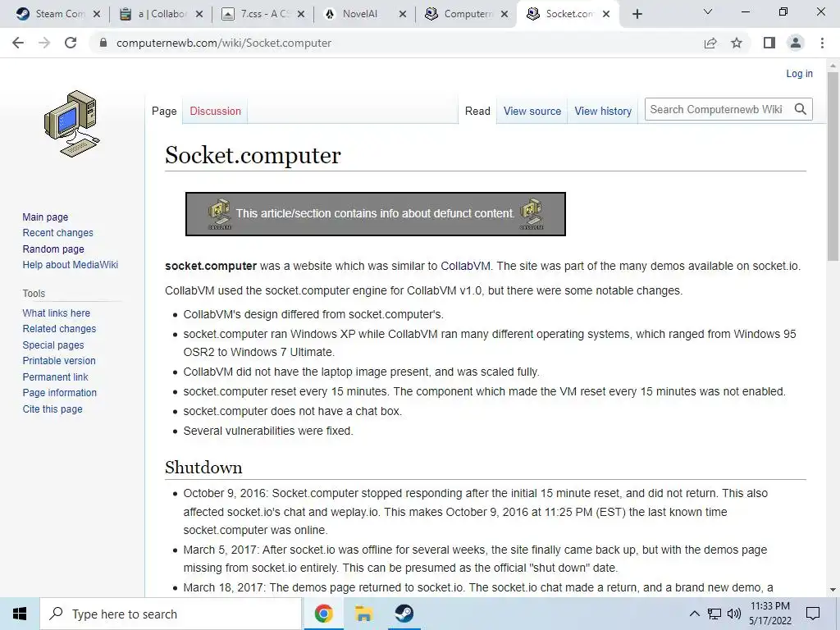
Task: Click the taskbar search box
Action: pyautogui.click(x=171, y=614)
